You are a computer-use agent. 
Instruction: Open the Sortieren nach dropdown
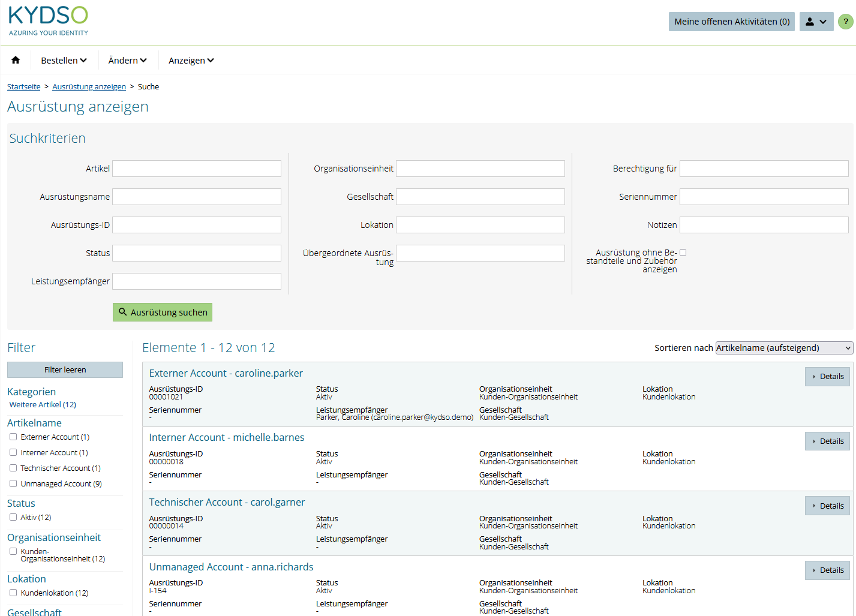[783, 347]
